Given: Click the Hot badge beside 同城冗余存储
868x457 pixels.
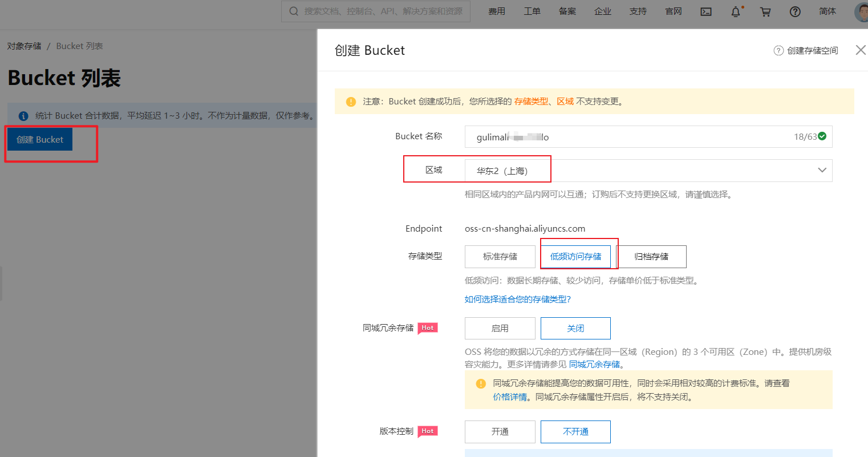Looking at the screenshot, I should tap(428, 328).
